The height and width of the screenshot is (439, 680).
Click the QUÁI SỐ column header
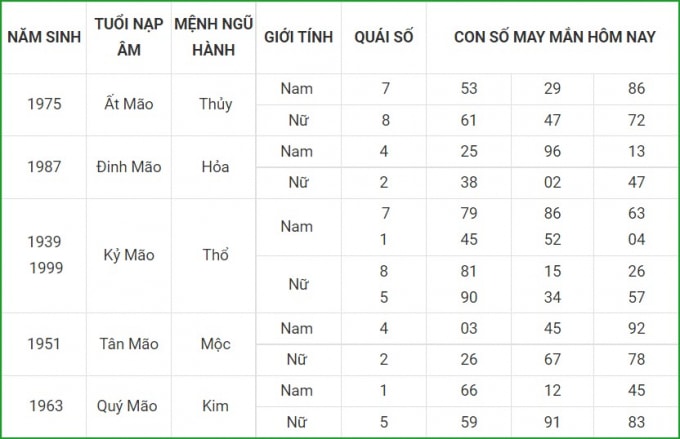(384, 37)
